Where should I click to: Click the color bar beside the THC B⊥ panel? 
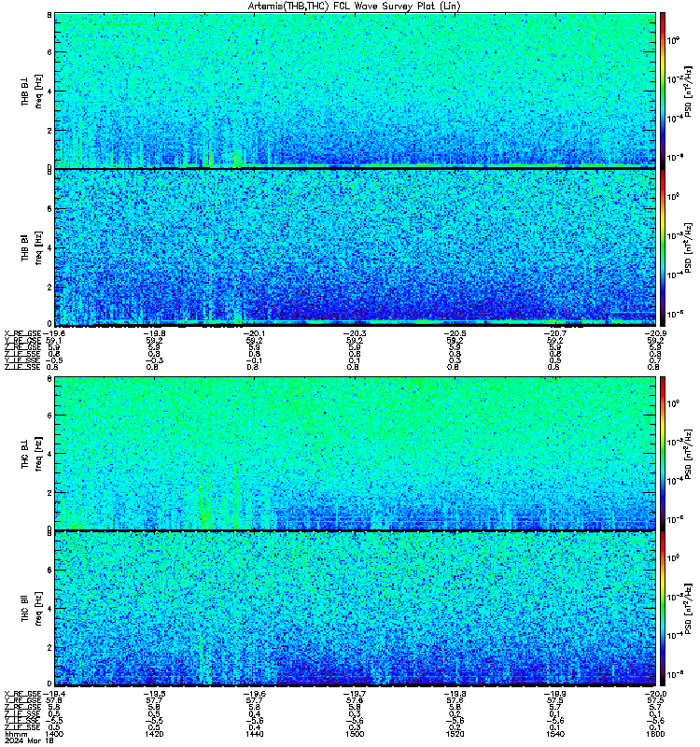click(663, 453)
